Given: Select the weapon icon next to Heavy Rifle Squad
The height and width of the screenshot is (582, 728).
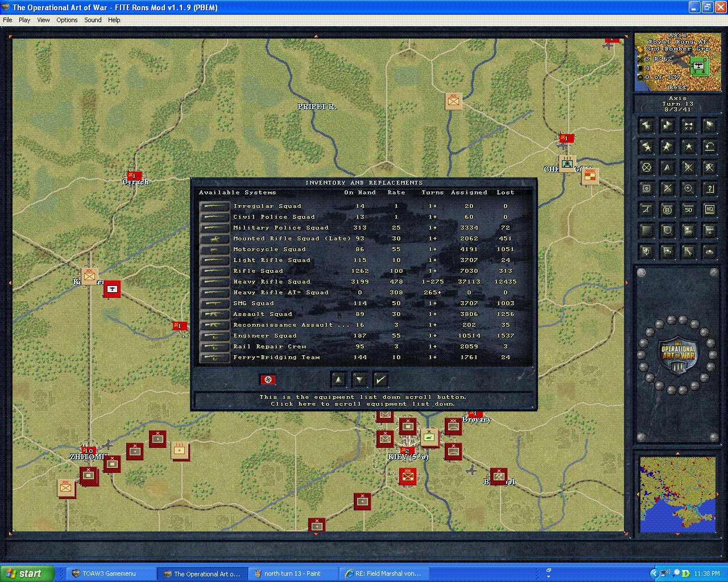Looking at the screenshot, I should [x=214, y=282].
